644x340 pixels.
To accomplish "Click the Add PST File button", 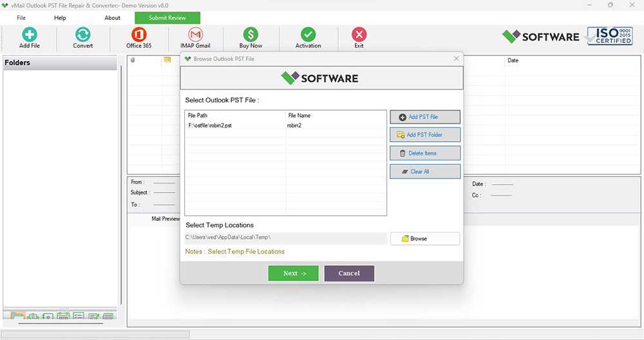I will pos(425,117).
